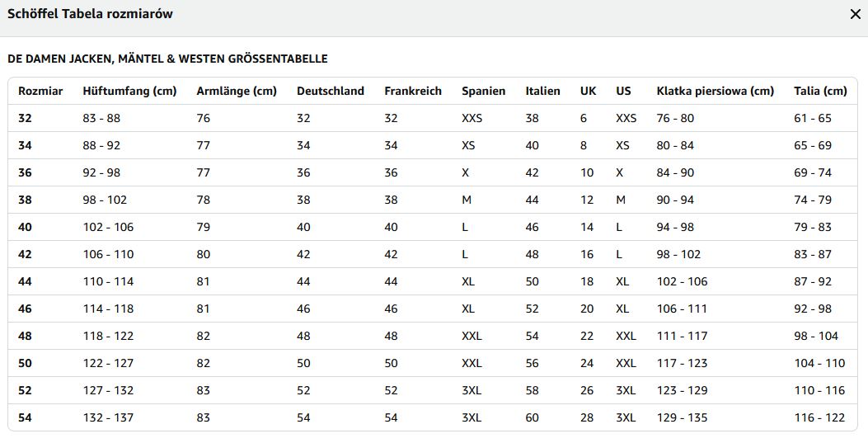Click the Armlänge (cm) column header
868x443 pixels.
tap(237, 91)
